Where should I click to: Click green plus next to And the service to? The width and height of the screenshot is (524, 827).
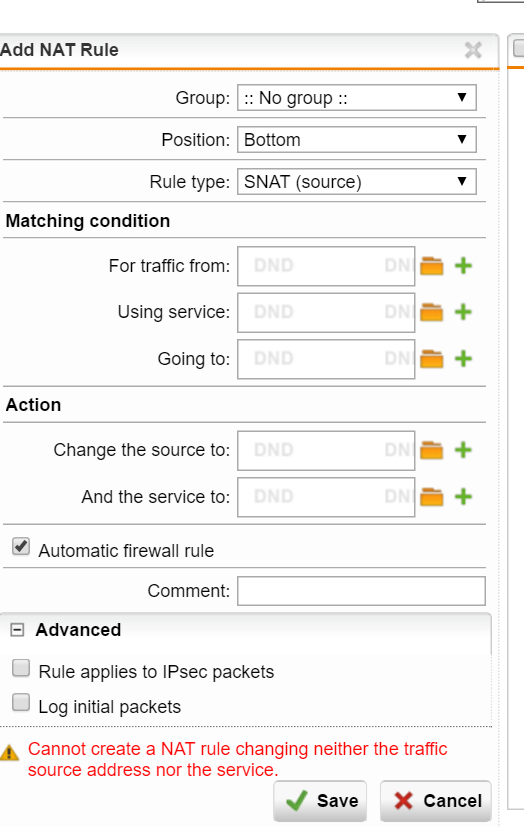pos(463,497)
